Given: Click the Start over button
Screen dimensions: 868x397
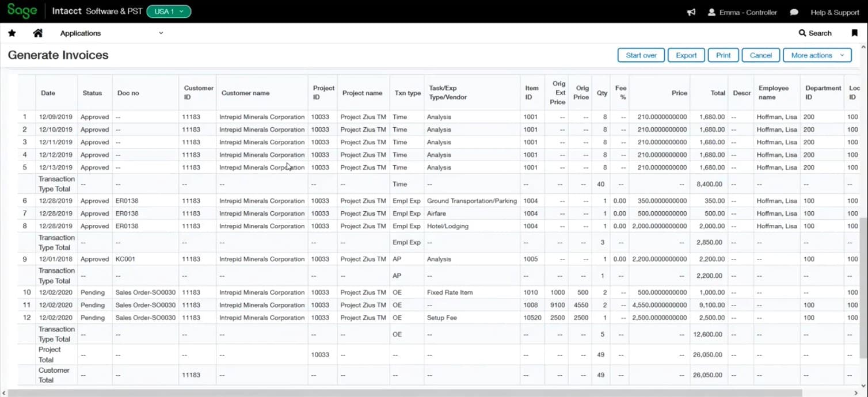Looking at the screenshot, I should pos(641,55).
